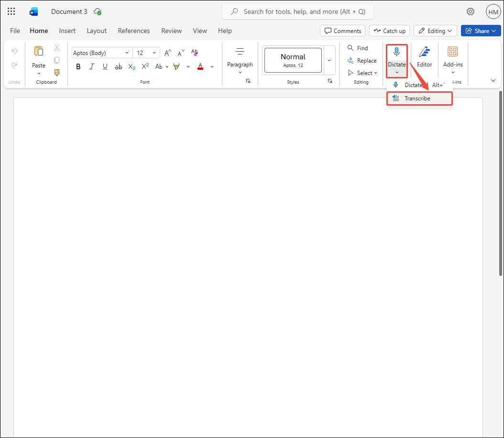Open the Help tab
The image size is (504, 438).
225,31
